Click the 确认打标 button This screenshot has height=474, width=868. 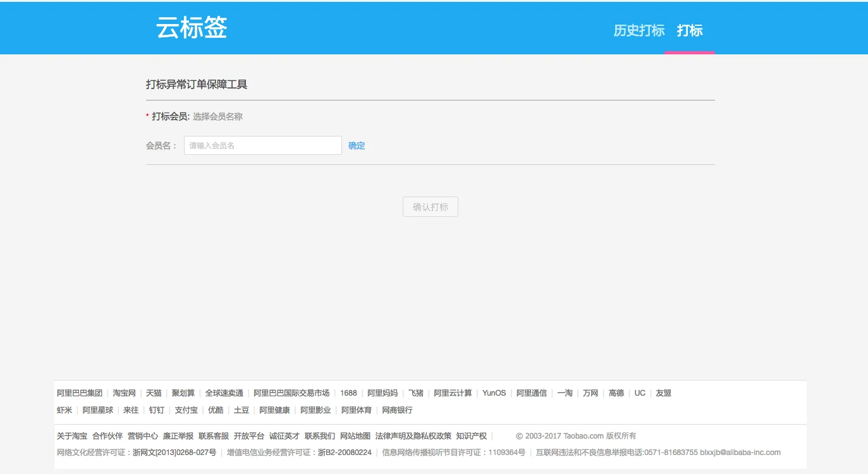click(x=430, y=207)
